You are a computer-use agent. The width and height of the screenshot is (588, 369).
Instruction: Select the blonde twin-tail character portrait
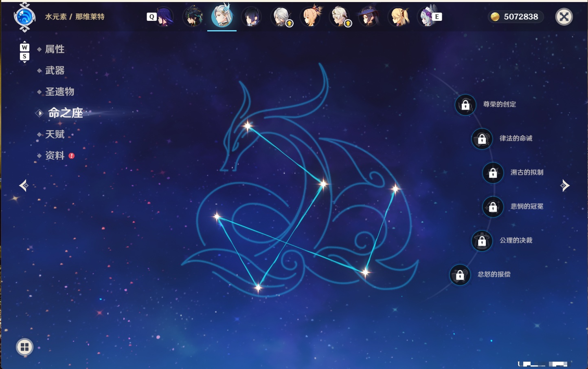point(399,17)
